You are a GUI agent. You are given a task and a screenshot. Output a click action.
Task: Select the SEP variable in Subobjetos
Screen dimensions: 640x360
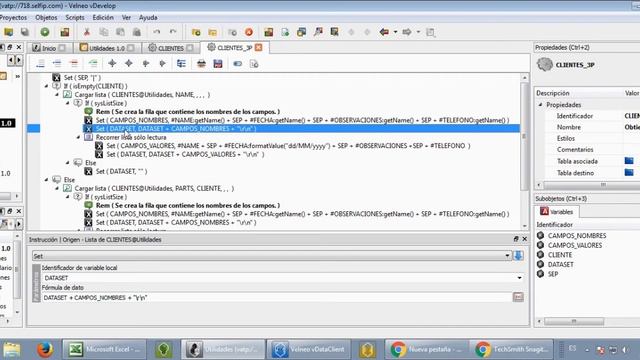(x=553, y=274)
